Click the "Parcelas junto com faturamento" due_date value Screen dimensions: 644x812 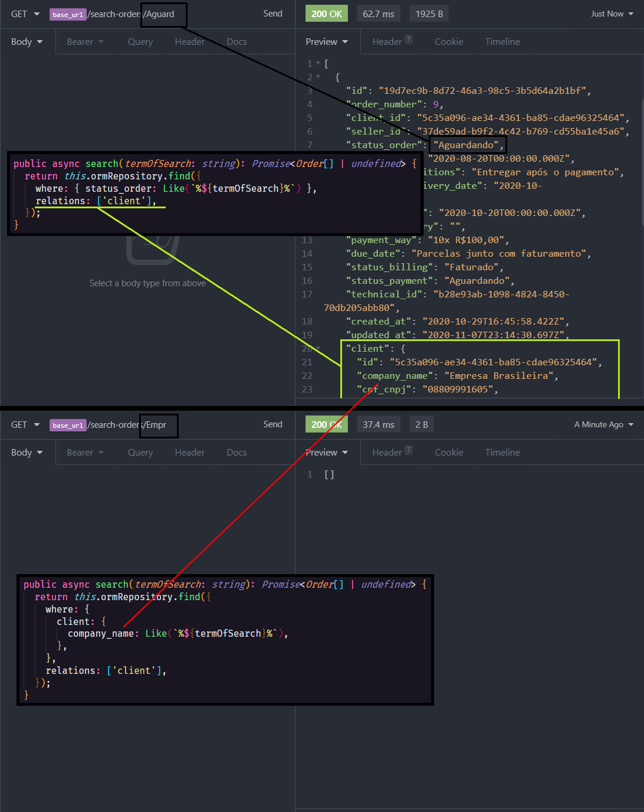pos(498,253)
